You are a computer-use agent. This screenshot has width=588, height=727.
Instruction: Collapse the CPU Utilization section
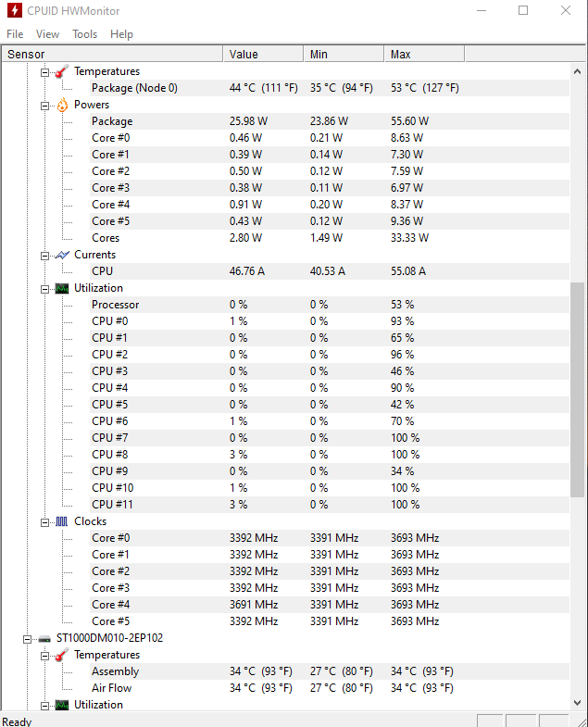(x=45, y=289)
